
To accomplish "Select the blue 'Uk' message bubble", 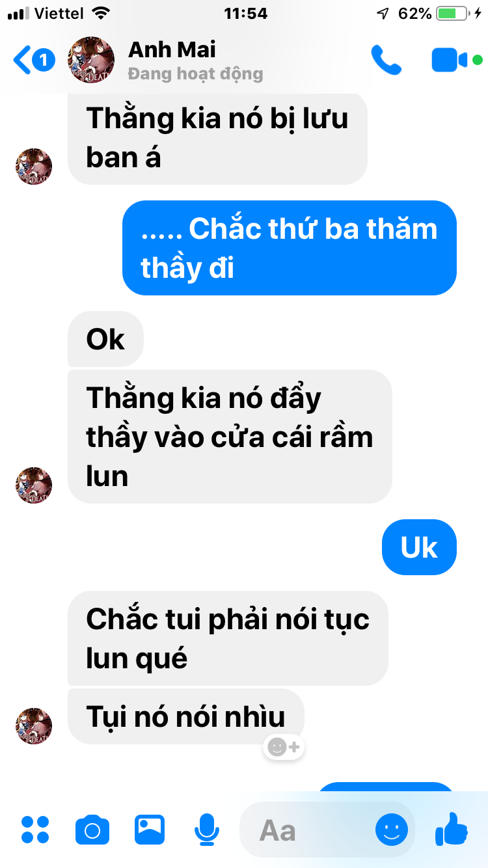I will (419, 547).
